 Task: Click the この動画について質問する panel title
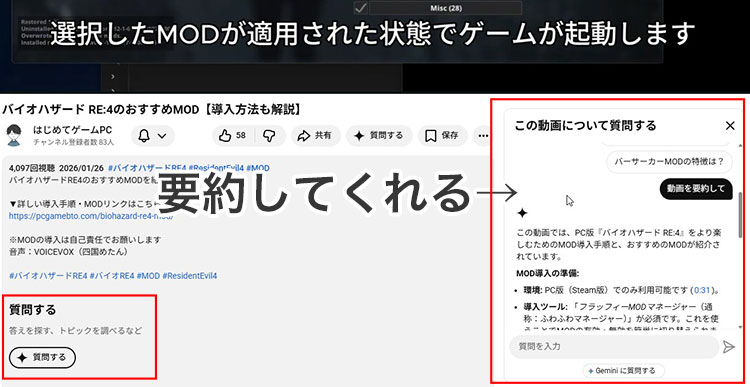(x=585, y=126)
